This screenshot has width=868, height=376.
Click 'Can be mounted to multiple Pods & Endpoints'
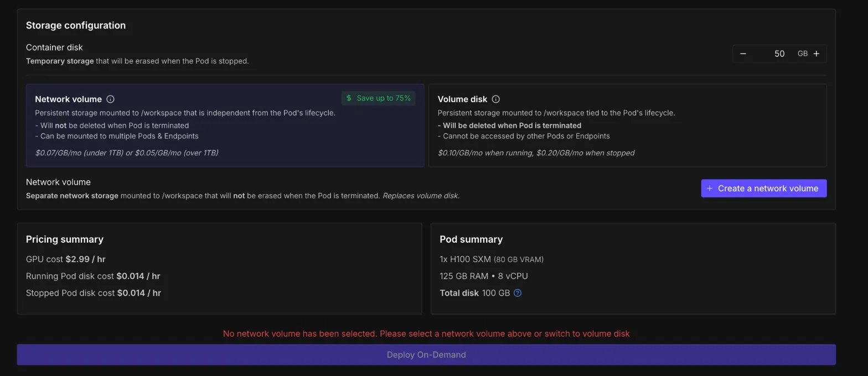pyautogui.click(x=117, y=136)
